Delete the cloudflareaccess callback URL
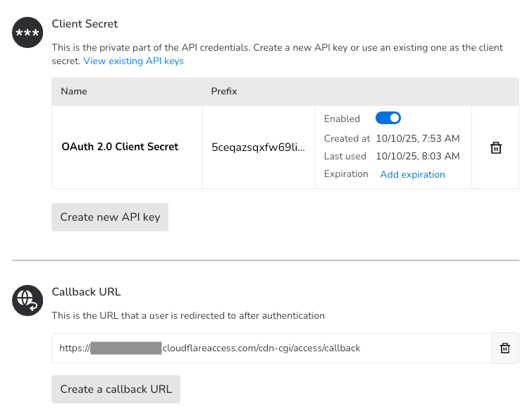 (x=505, y=348)
